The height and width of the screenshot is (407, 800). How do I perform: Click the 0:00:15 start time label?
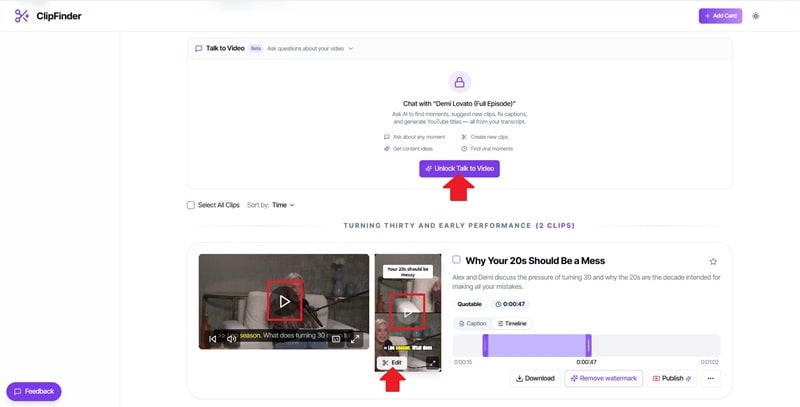[463, 362]
